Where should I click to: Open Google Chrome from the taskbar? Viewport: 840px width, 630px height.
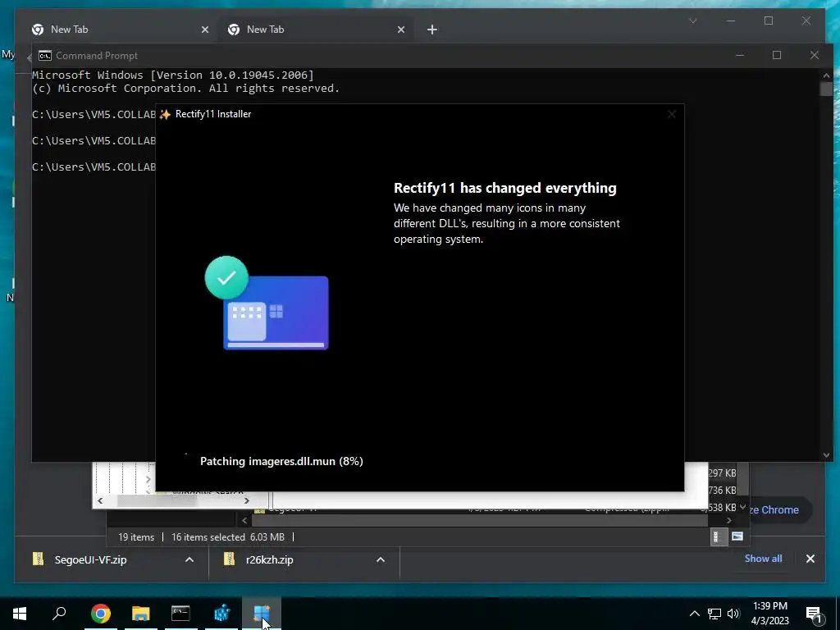(101, 614)
